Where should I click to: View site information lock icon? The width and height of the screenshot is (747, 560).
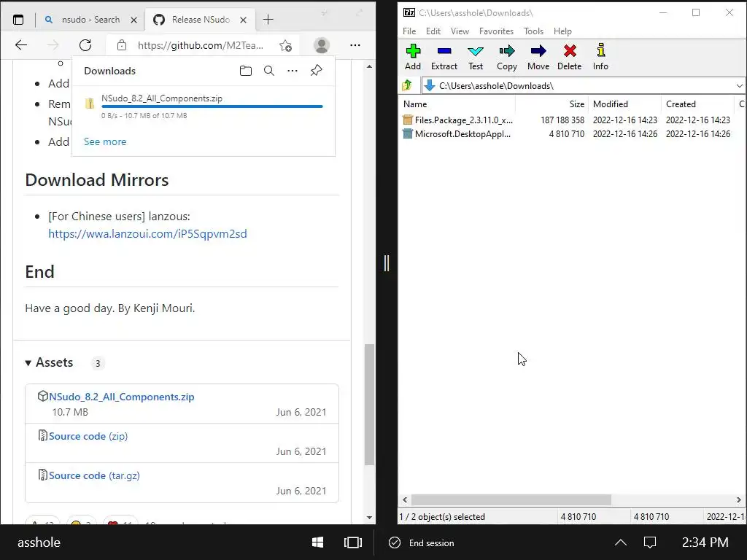pos(122,45)
